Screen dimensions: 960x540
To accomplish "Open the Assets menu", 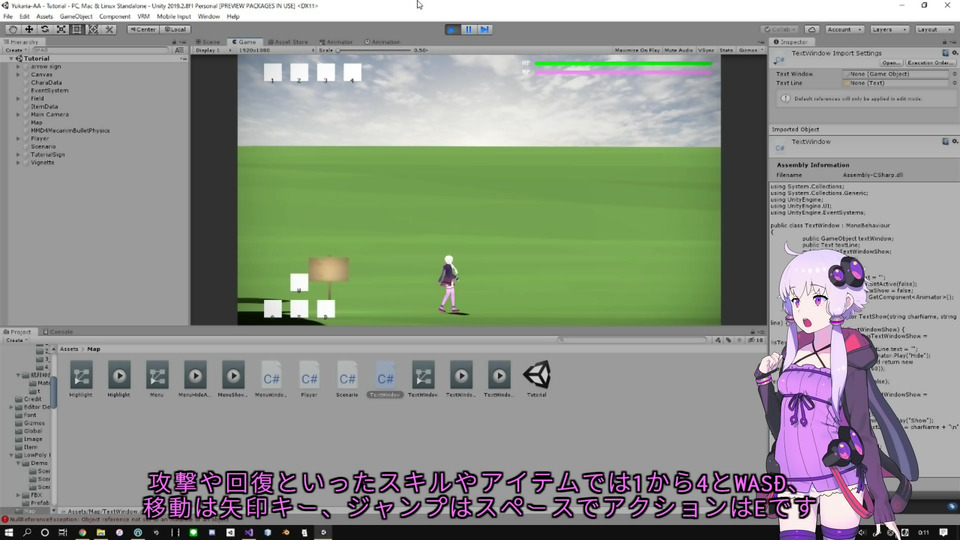I will click(45, 17).
